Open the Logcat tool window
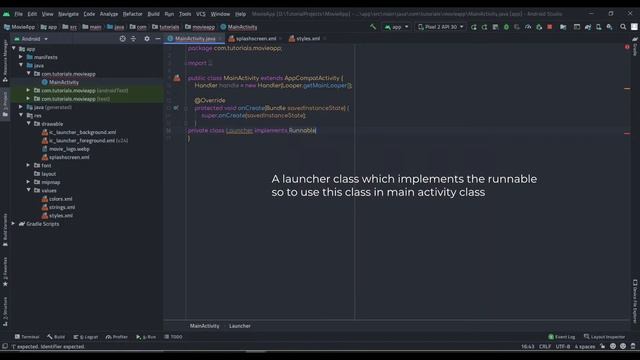Viewport: 640px width, 360px height. point(86,337)
